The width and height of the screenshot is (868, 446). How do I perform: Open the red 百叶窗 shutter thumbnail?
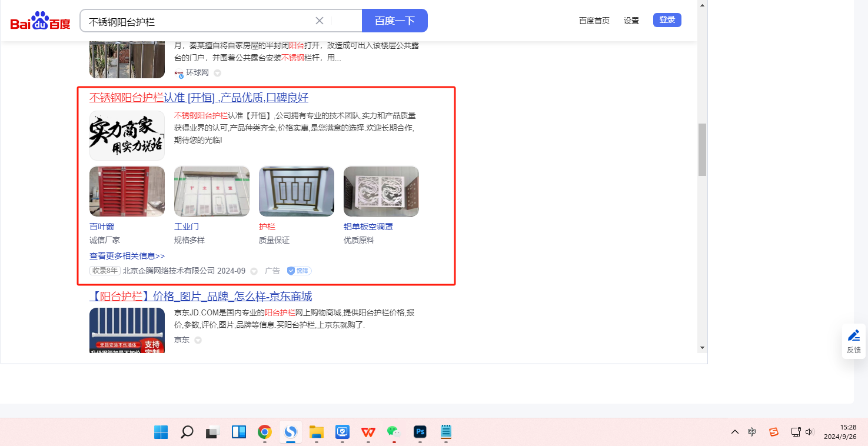(127, 192)
